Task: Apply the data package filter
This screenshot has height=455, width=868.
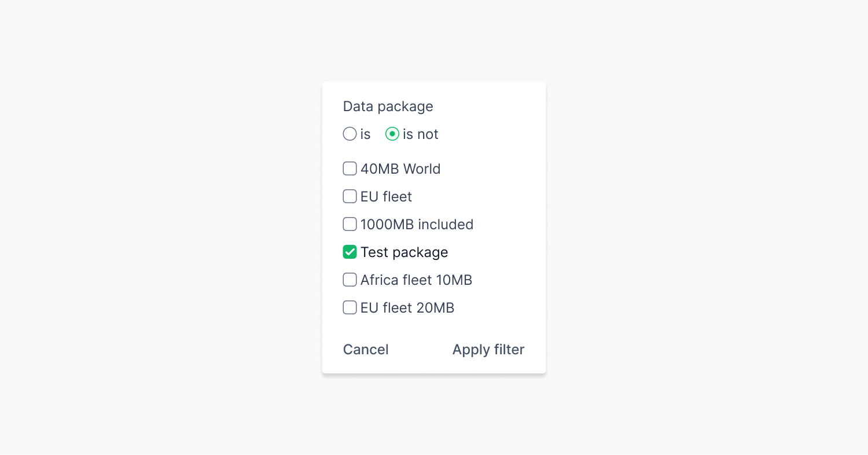Action: coord(488,350)
